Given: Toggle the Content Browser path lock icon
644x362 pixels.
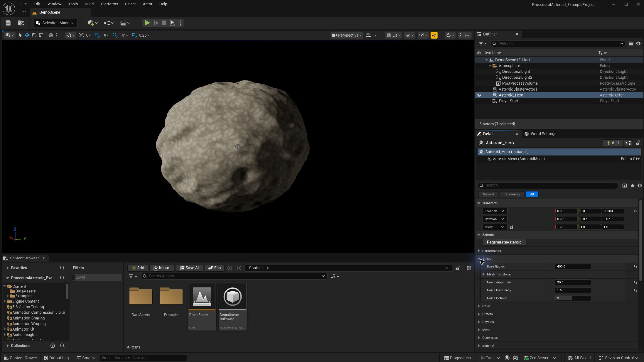Looking at the screenshot, I should pos(458,268).
